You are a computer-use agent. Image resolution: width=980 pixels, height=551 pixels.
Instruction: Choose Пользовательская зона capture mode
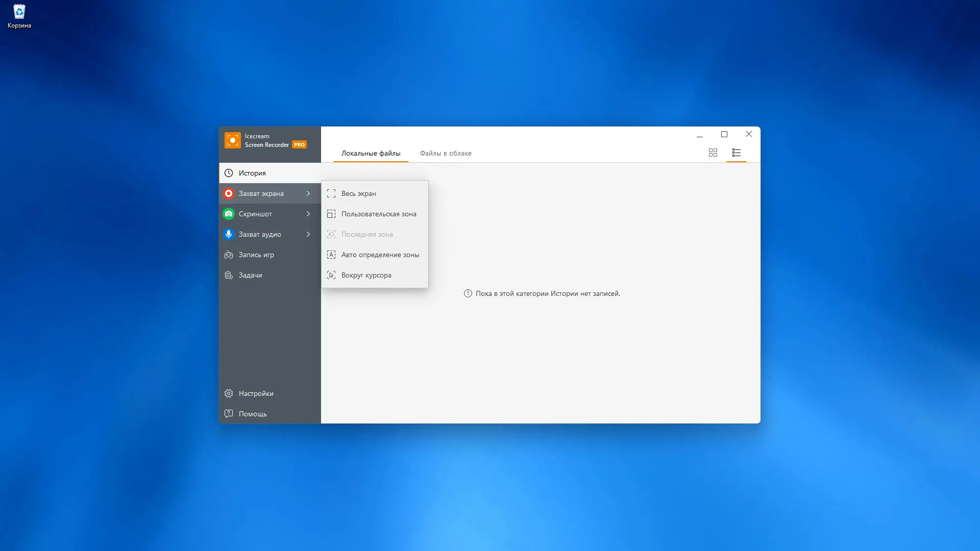(378, 214)
